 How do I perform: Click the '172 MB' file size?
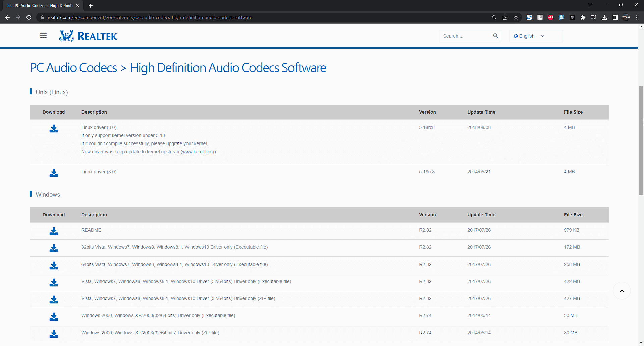[572, 247]
